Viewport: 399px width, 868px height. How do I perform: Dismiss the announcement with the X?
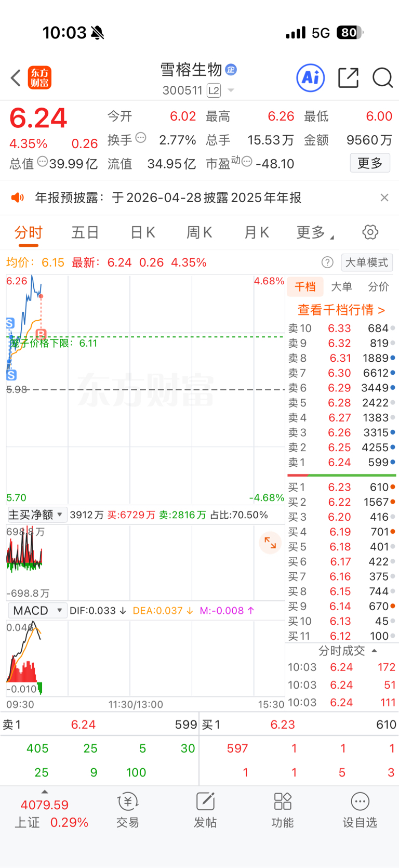pos(384,198)
